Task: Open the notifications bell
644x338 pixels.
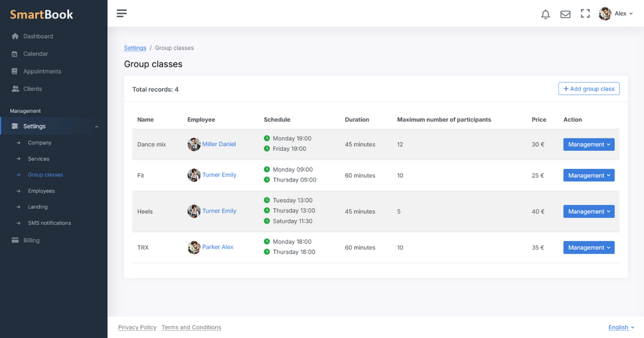Action: pyautogui.click(x=545, y=14)
